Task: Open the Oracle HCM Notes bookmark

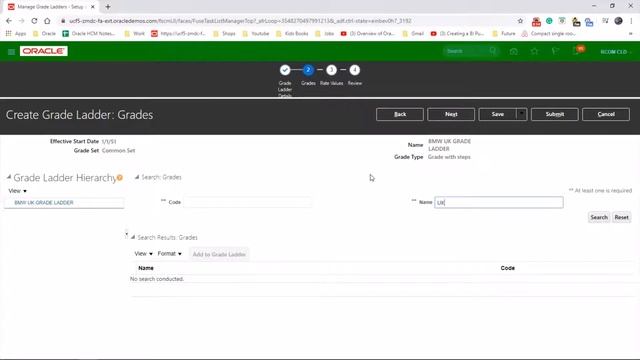Action: (89, 33)
